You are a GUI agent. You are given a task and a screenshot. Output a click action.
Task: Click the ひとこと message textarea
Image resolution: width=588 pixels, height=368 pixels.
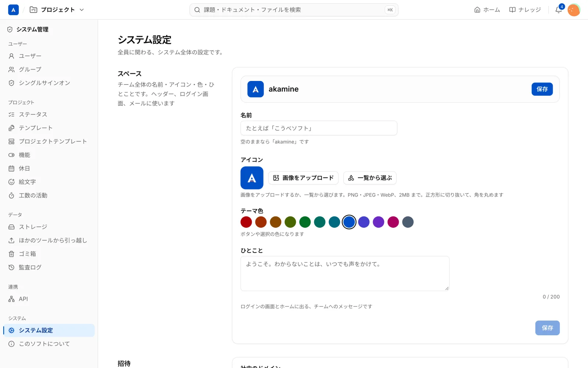[x=345, y=273]
